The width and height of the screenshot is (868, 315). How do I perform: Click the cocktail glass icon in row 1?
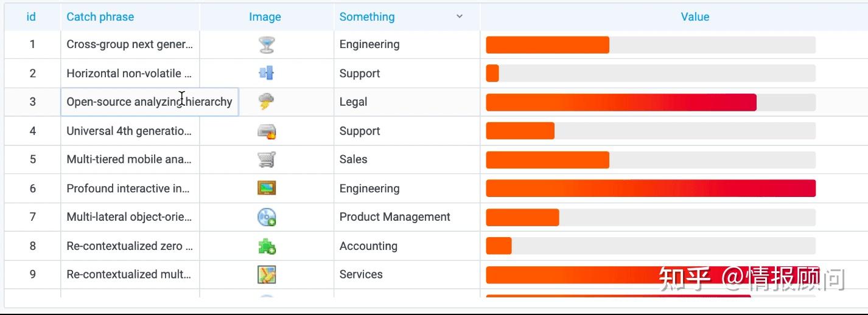point(266,44)
